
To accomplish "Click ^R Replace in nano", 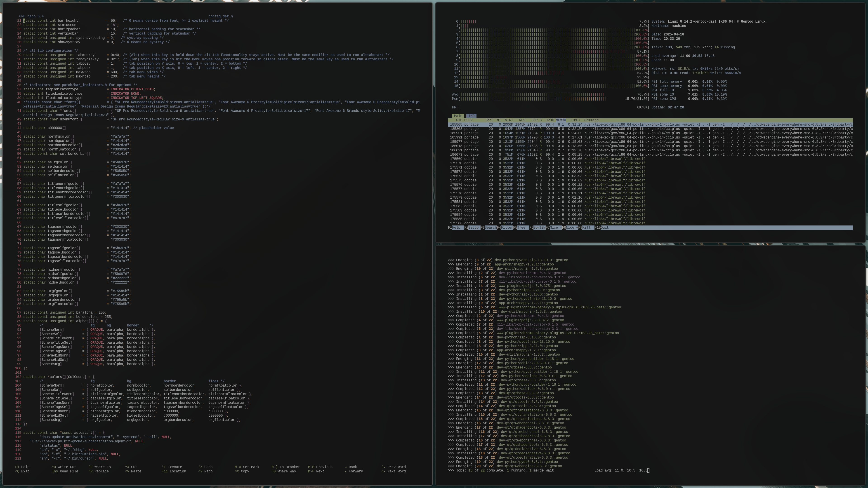I will [98, 472].
